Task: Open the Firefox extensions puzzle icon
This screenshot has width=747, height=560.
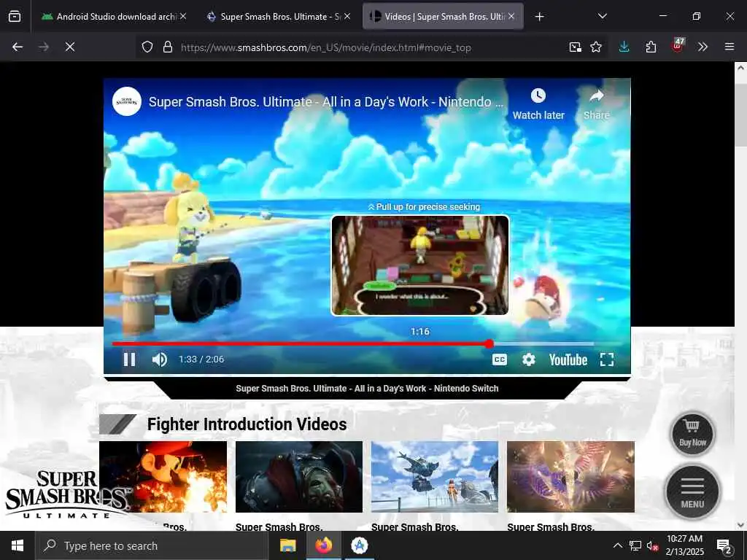Action: click(x=651, y=47)
